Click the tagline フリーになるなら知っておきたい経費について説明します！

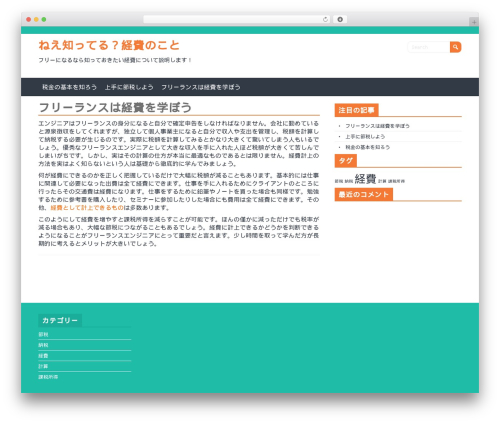[115, 60]
